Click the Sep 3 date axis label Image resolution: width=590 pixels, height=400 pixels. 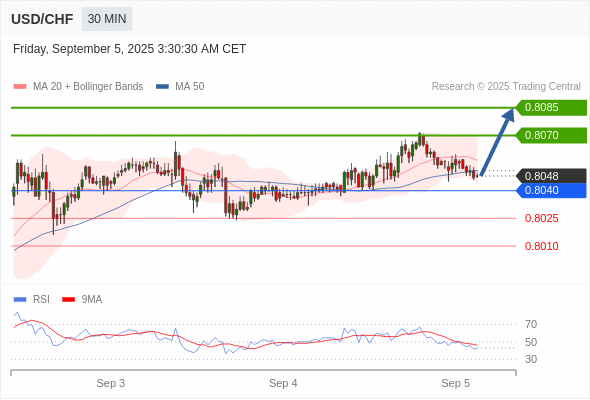tap(111, 383)
